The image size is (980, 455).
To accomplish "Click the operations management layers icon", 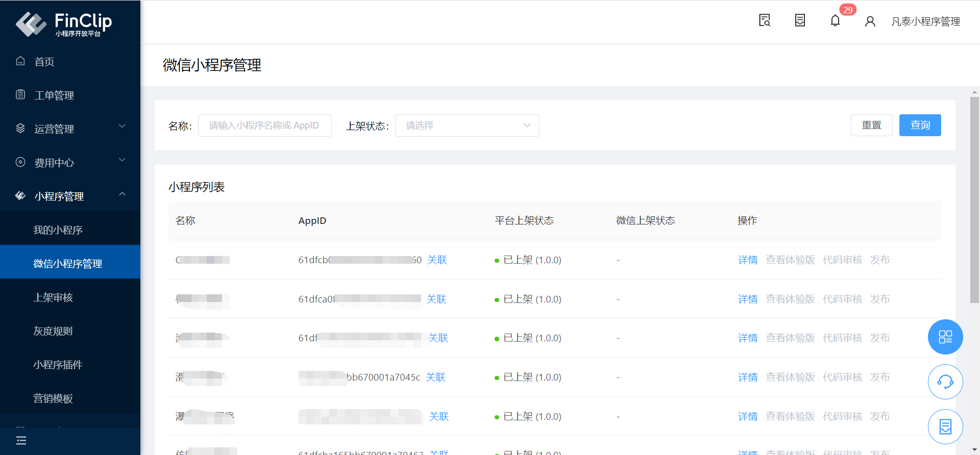I will (x=20, y=129).
